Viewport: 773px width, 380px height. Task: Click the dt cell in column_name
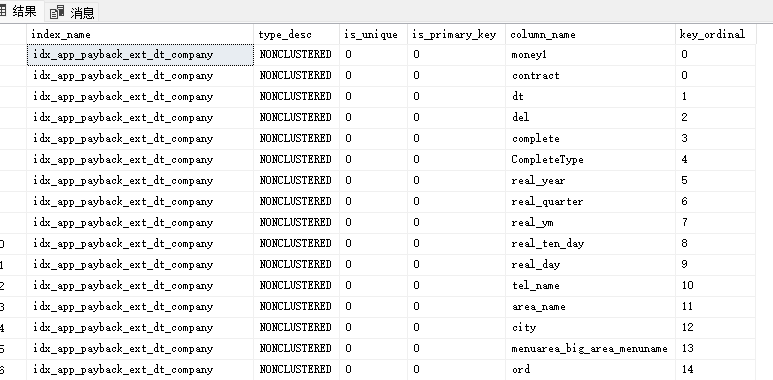pos(591,97)
